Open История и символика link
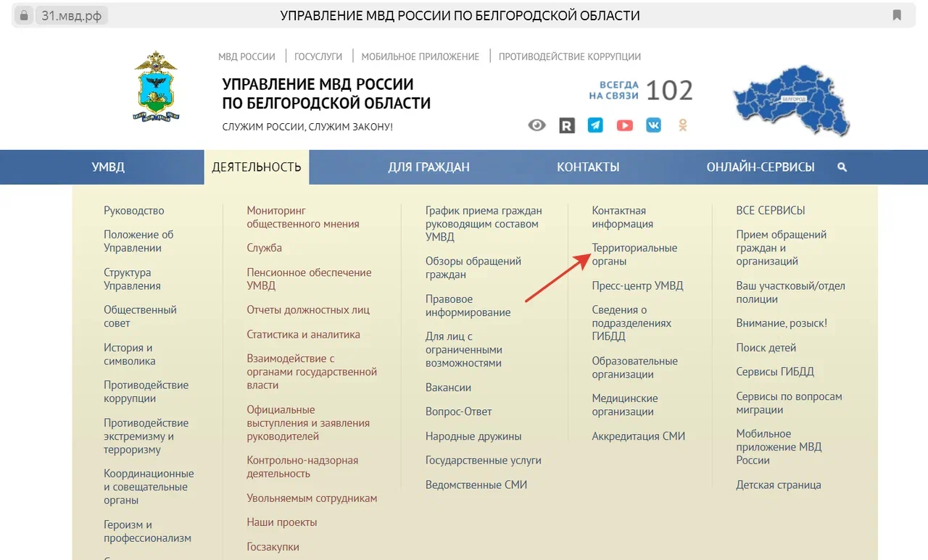928x560 pixels. point(129,354)
